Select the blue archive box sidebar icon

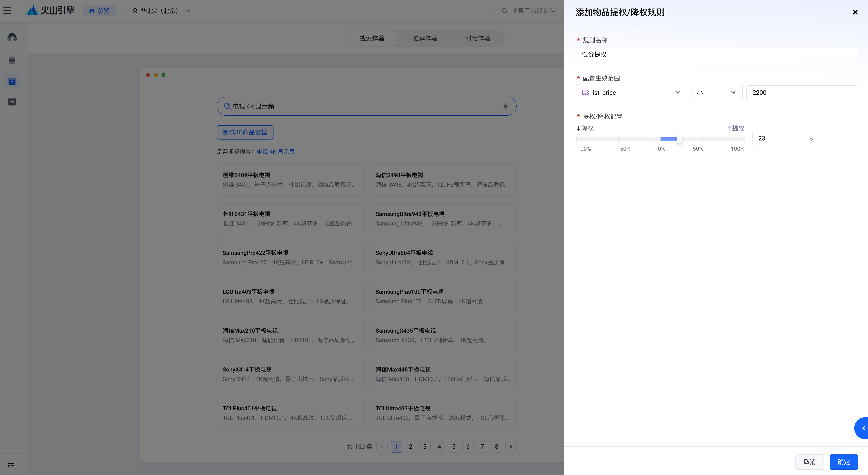12,81
